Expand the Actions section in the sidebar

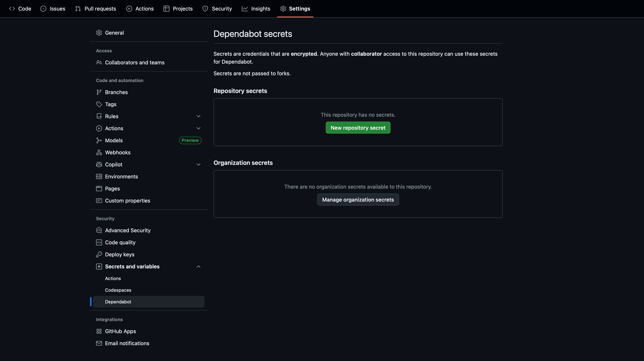(x=198, y=128)
